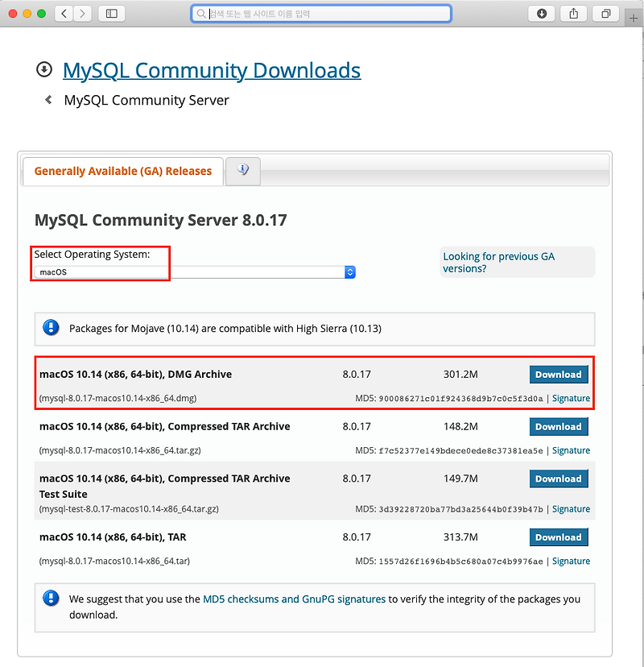
Task: Click the info icon next to the MD5 checksum suggestion
Action: (x=50, y=599)
